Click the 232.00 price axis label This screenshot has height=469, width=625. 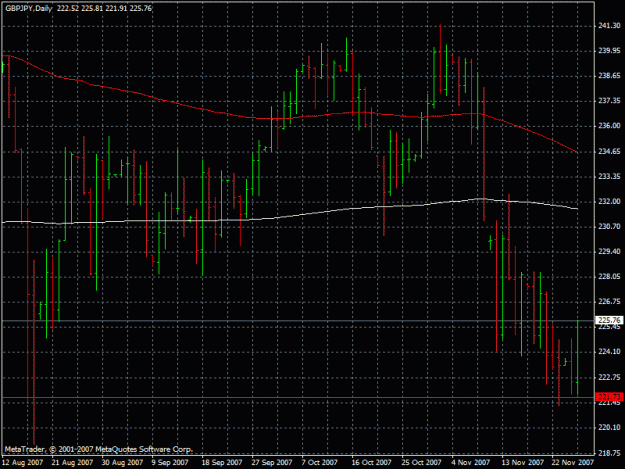[x=609, y=202]
